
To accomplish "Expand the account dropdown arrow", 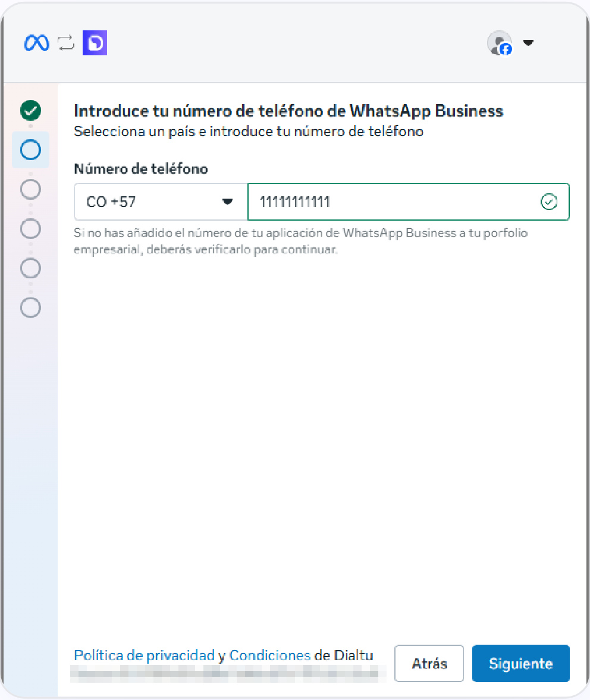I will (528, 43).
